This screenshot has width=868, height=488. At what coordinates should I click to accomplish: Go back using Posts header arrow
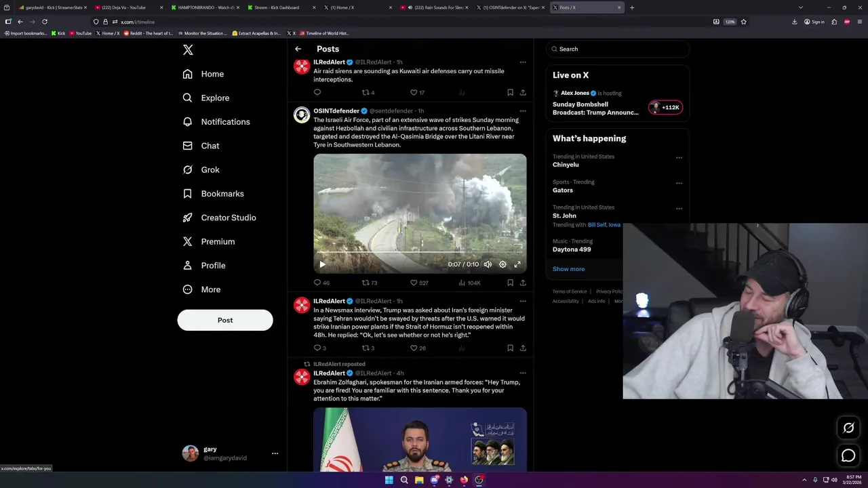(x=298, y=49)
